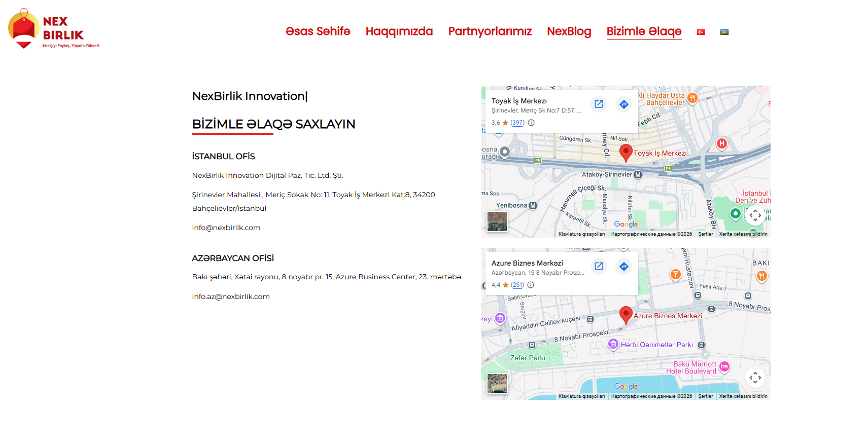The height and width of the screenshot is (446, 868).
Task: Open the 251 reviews link for Azure
Action: [x=517, y=285]
